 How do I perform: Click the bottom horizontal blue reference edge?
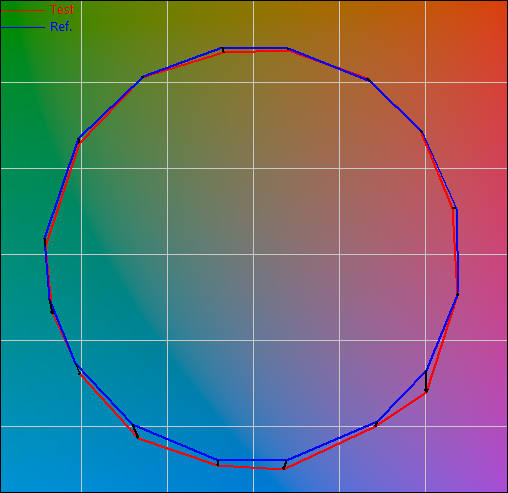[252, 460]
